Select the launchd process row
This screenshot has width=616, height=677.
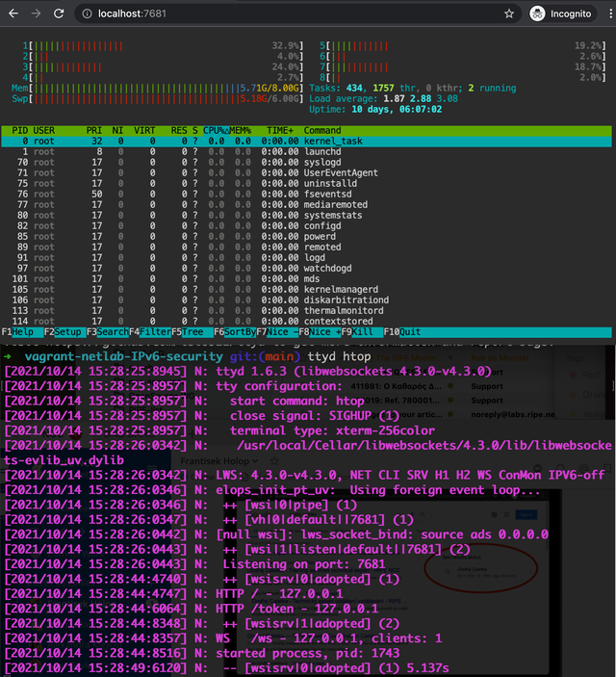[306, 151]
